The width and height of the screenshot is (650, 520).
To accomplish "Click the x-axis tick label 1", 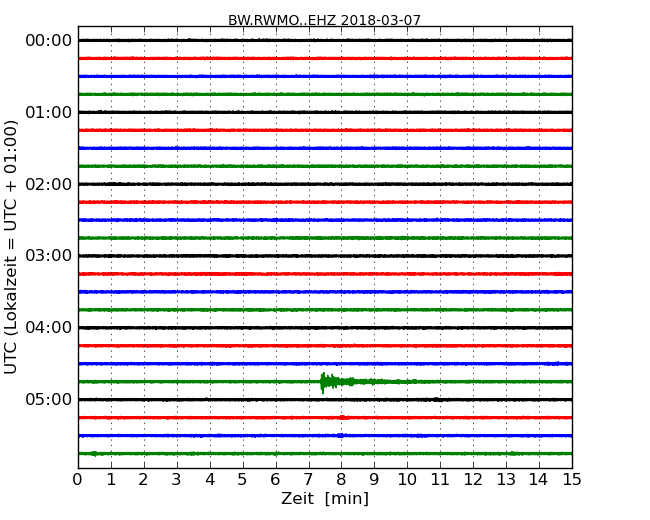I will tap(111, 480).
